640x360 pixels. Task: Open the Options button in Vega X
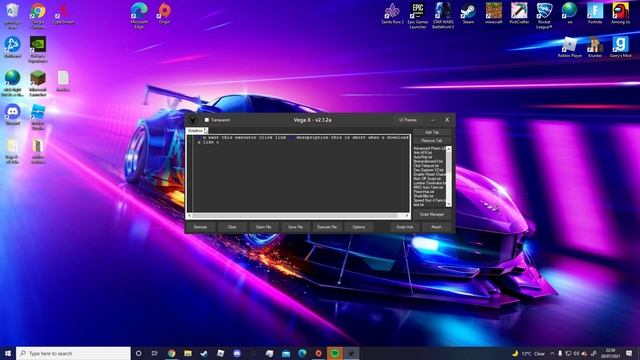(x=359, y=227)
